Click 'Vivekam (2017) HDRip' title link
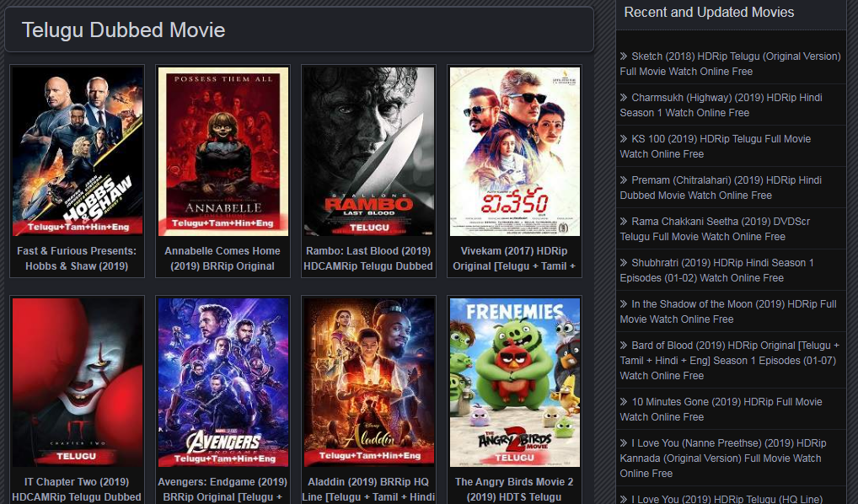The width and height of the screenshot is (858, 504). [514, 258]
